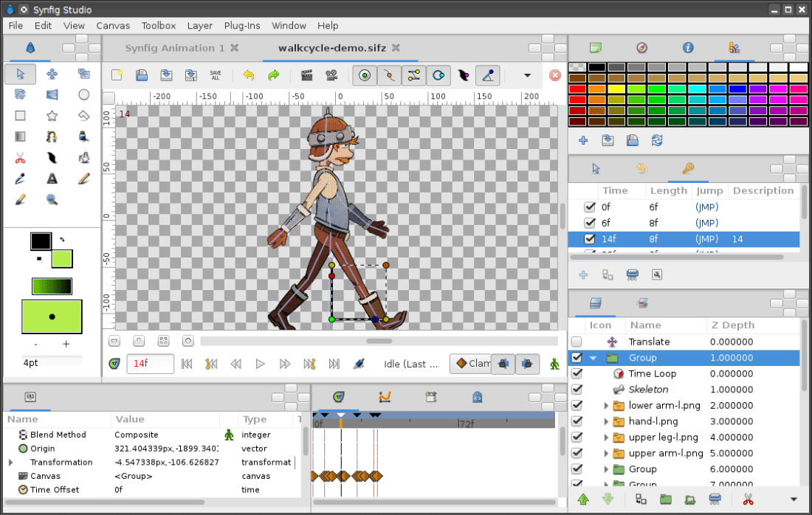Redo the last undone action
This screenshot has height=515, width=812.
pyautogui.click(x=273, y=75)
